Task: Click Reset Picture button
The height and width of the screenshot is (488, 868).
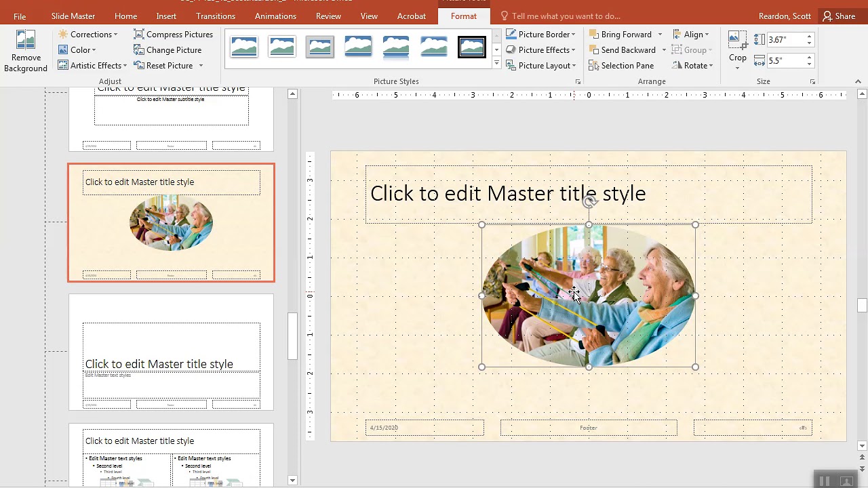Action: [x=163, y=66]
